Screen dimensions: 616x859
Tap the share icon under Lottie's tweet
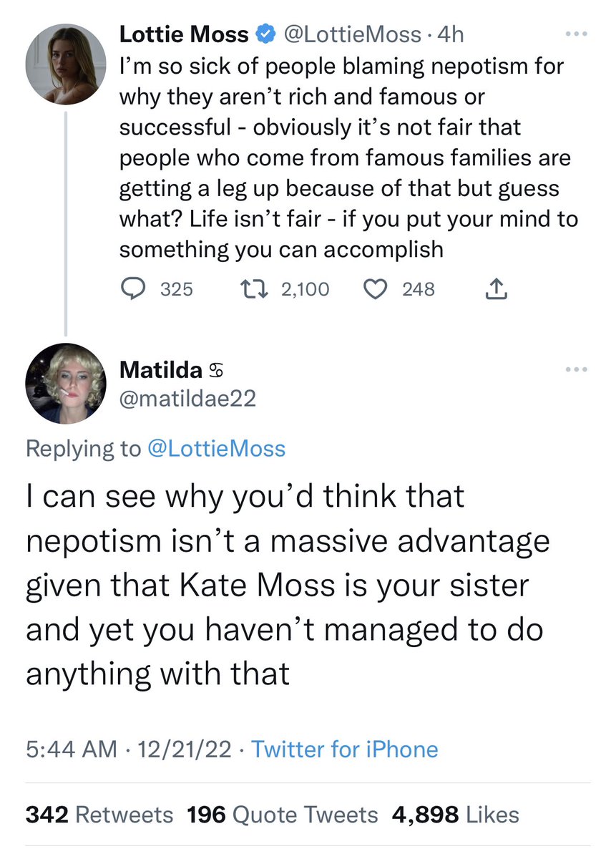coord(496,288)
